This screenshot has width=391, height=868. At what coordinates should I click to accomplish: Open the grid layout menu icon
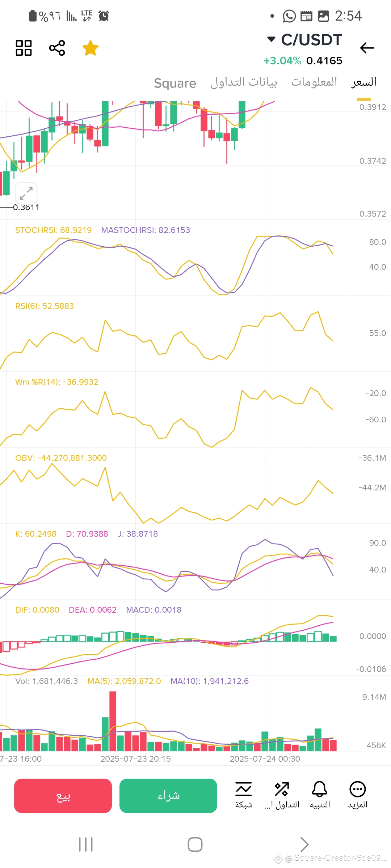[x=24, y=48]
